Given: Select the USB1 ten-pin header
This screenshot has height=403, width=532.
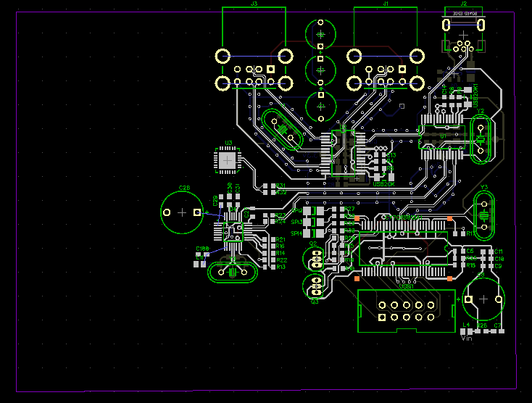Looking at the screenshot, I should click(x=407, y=310).
